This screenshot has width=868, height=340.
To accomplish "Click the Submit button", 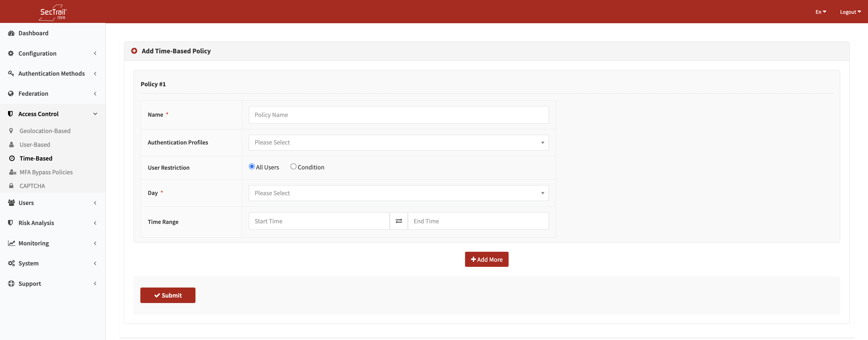I will click(x=168, y=295).
